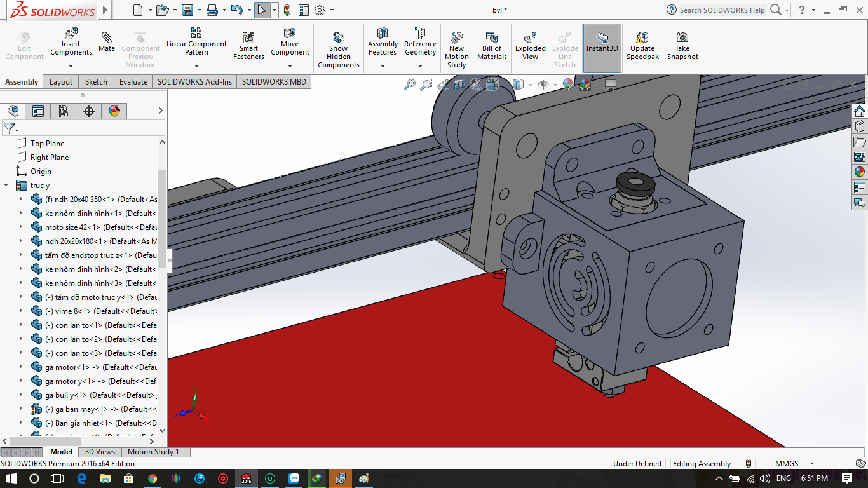Image resolution: width=868 pixels, height=488 pixels.
Task: Click the New document icon
Action: (138, 10)
